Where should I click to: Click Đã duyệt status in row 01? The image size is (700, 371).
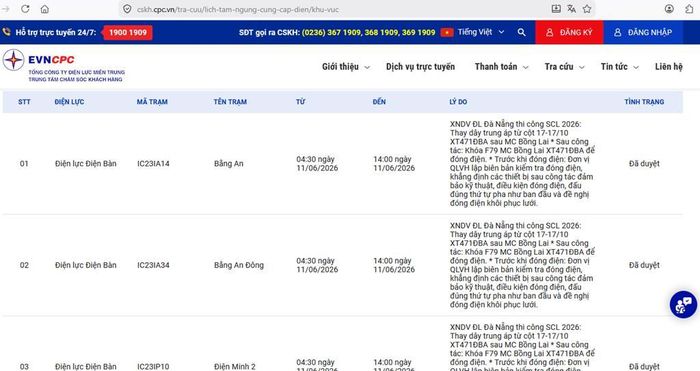point(644,164)
